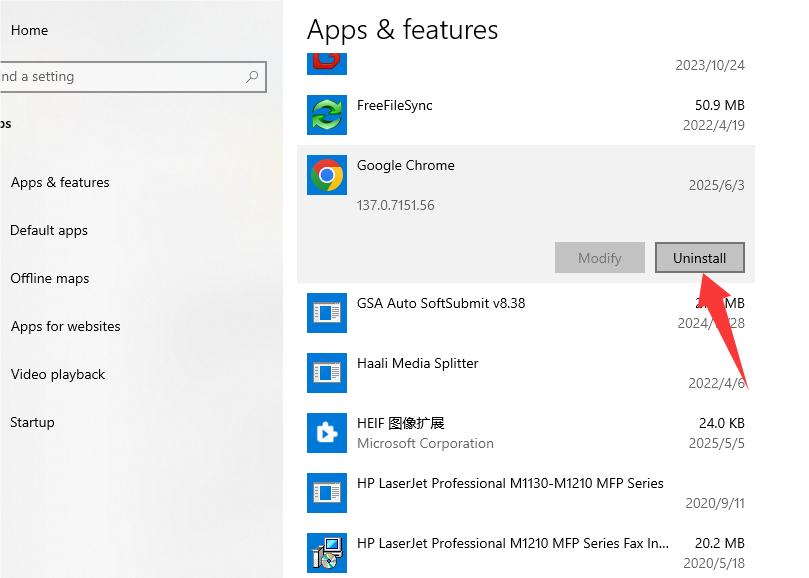Click the HP LaserJet Fax installer icon
This screenshot has width=809, height=578.
click(x=327, y=553)
